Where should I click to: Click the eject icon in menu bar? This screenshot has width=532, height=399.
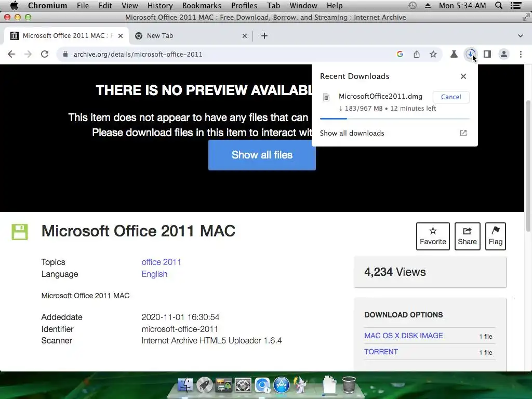428,5
